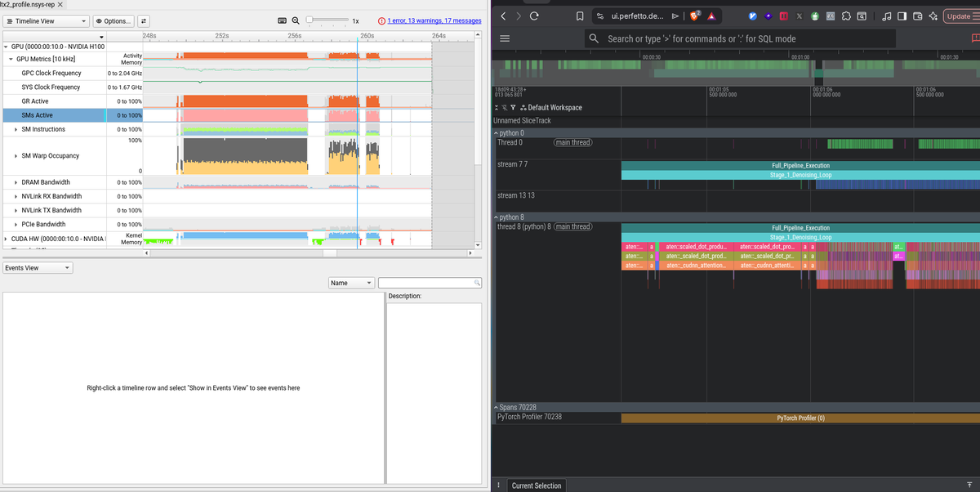
Task: Open the Events View dropdown
Action: click(38, 267)
